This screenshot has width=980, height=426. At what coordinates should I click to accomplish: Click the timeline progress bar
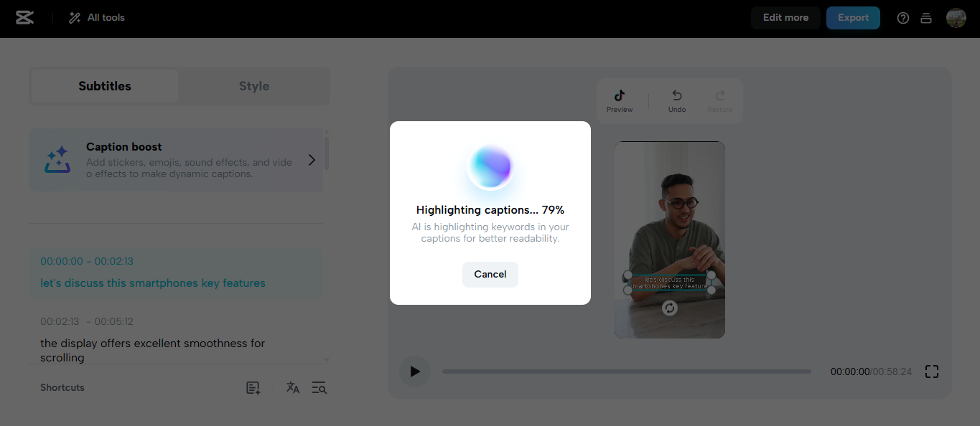626,371
